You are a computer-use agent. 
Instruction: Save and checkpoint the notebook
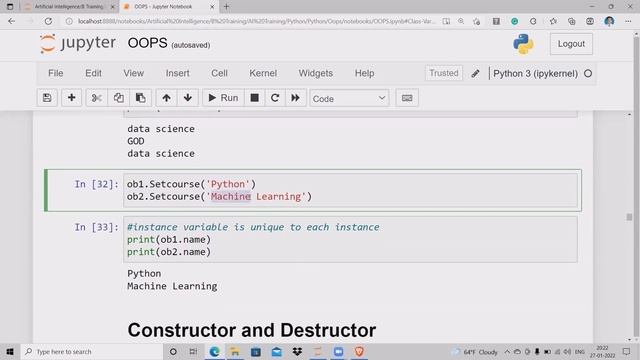point(47,98)
